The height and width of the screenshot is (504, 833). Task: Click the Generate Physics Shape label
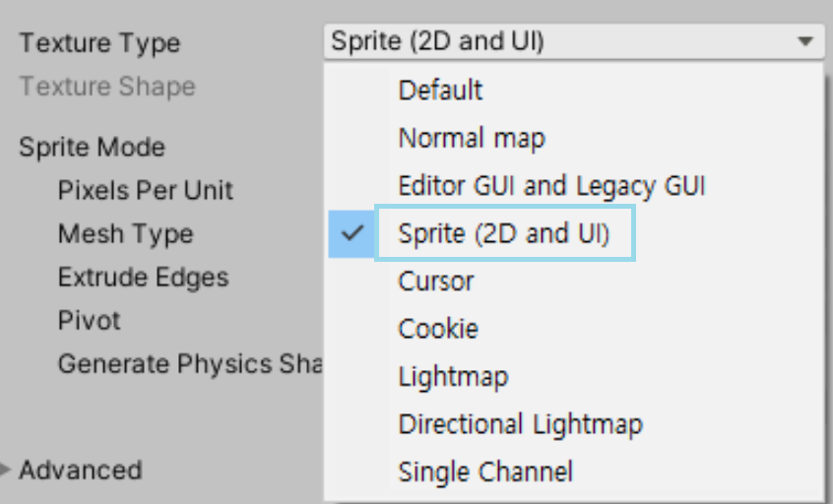click(x=189, y=364)
